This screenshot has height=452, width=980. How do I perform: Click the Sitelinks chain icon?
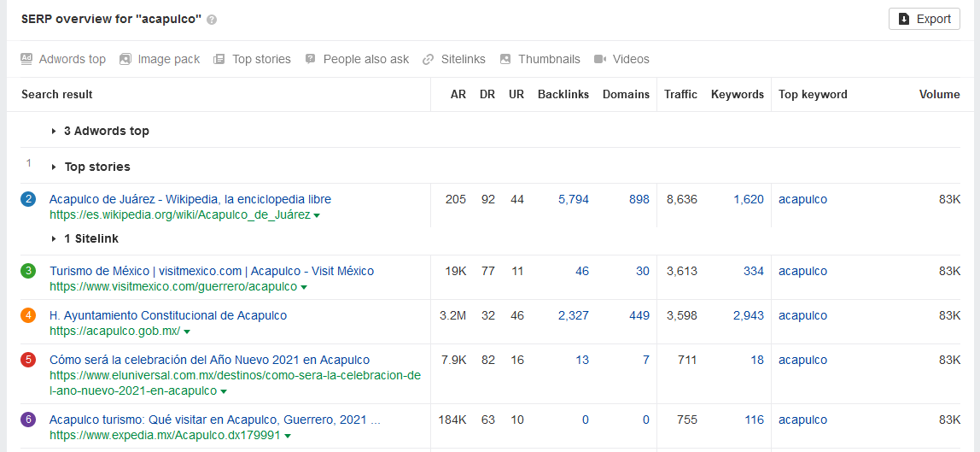click(x=429, y=59)
